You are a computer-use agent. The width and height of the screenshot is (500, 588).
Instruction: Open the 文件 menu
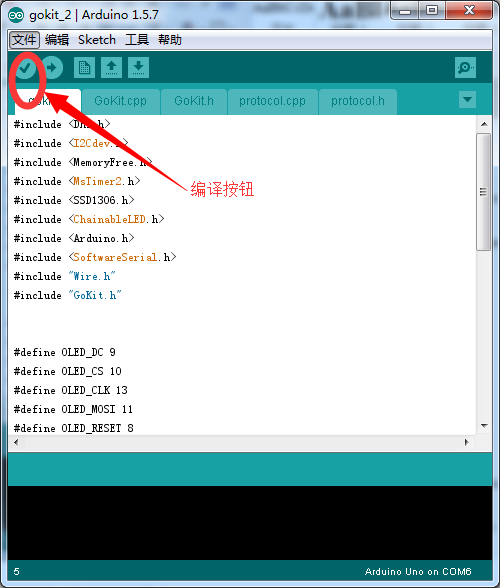pyautogui.click(x=24, y=40)
